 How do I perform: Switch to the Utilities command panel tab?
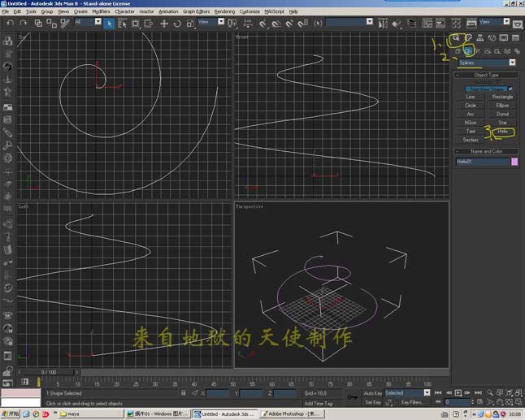(x=515, y=38)
